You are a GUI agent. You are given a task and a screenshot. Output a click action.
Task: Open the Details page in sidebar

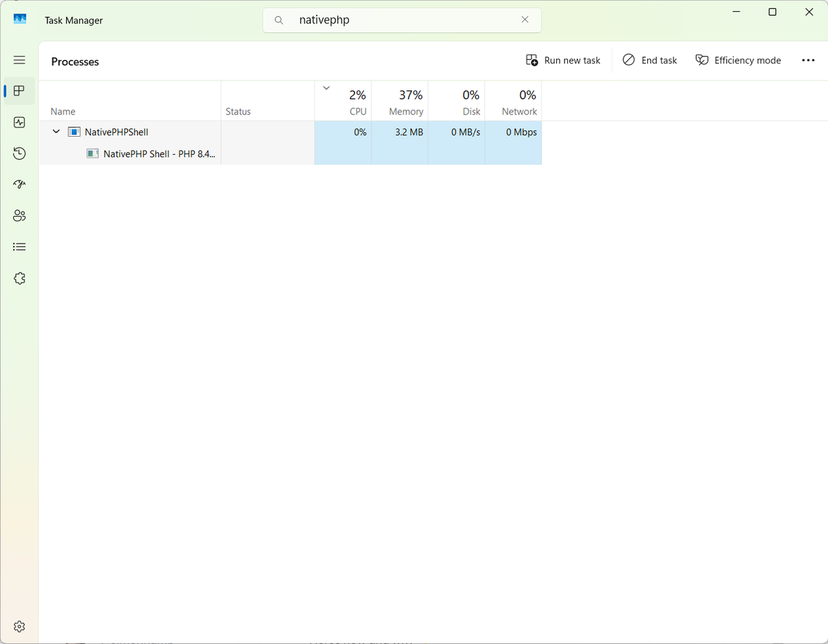pos(19,246)
